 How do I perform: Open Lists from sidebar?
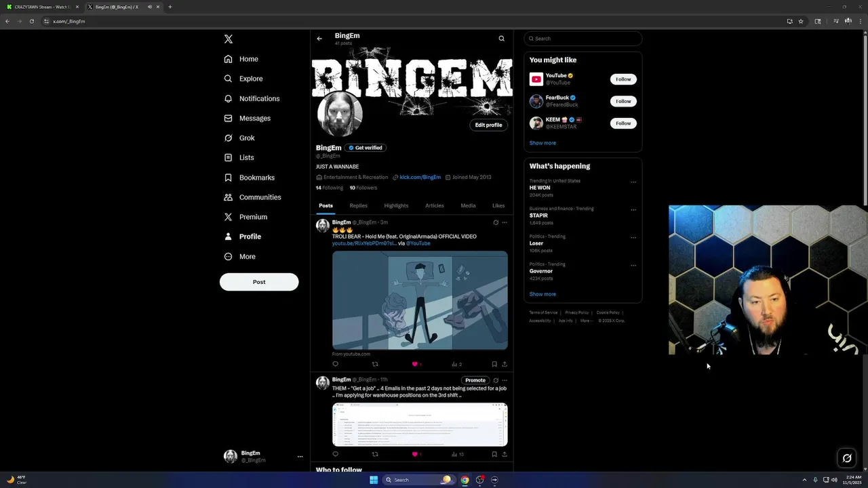239,157
